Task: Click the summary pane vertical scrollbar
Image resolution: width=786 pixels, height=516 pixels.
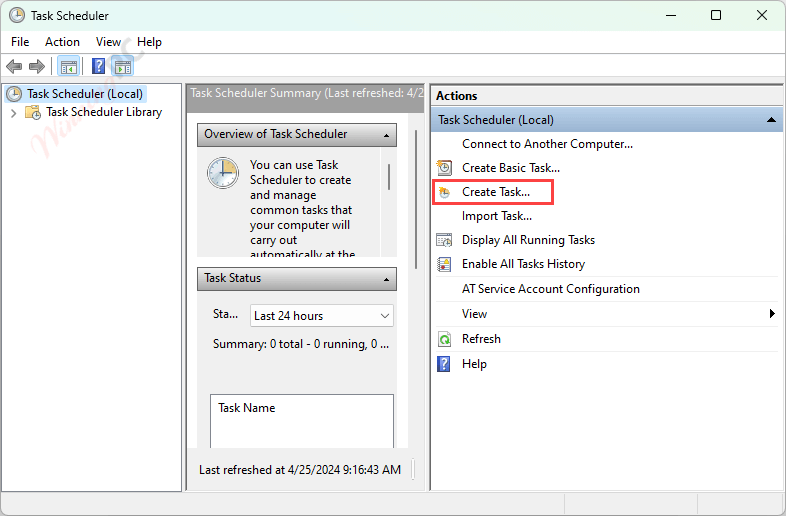Action: pos(416,200)
